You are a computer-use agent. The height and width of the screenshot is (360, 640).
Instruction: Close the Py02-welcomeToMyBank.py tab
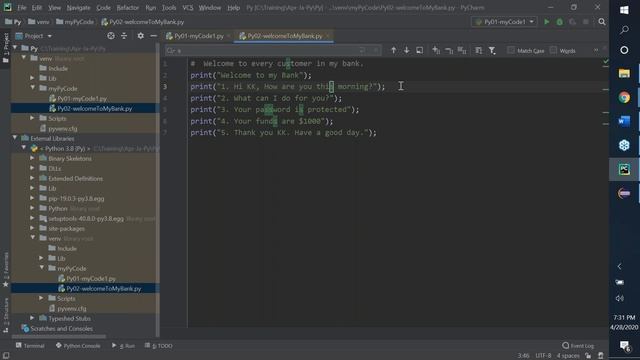click(x=328, y=36)
